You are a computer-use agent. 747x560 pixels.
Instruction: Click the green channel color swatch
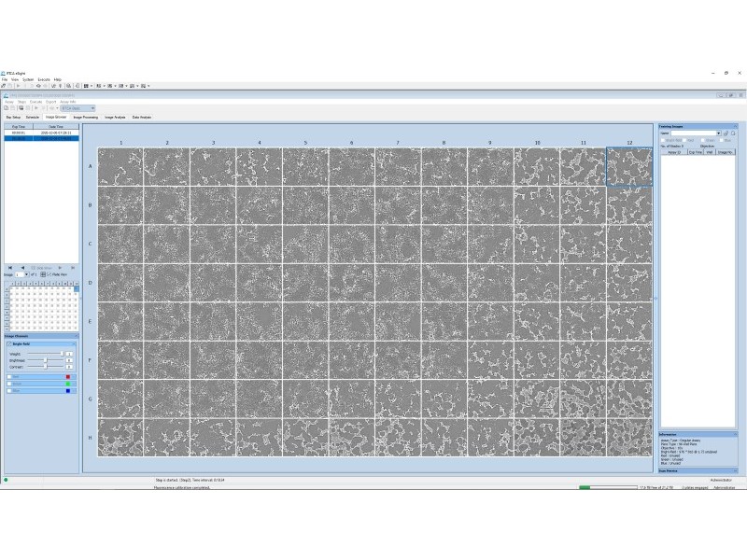(68, 384)
